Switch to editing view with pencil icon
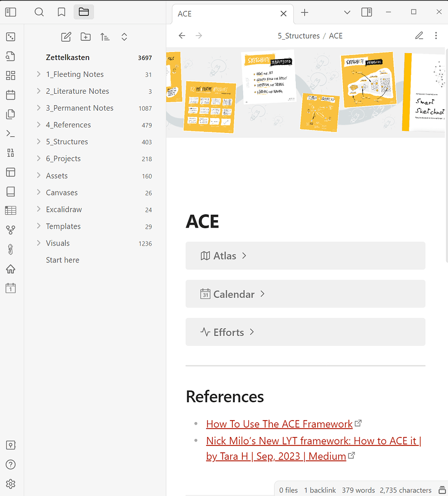448x496 pixels. pos(419,36)
